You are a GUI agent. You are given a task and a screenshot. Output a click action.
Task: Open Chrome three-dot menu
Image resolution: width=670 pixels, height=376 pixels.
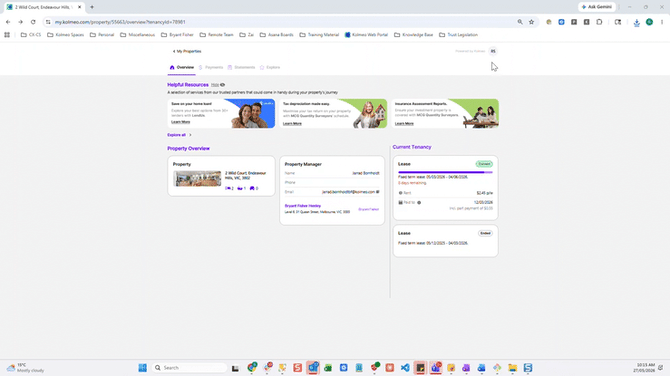point(661,22)
